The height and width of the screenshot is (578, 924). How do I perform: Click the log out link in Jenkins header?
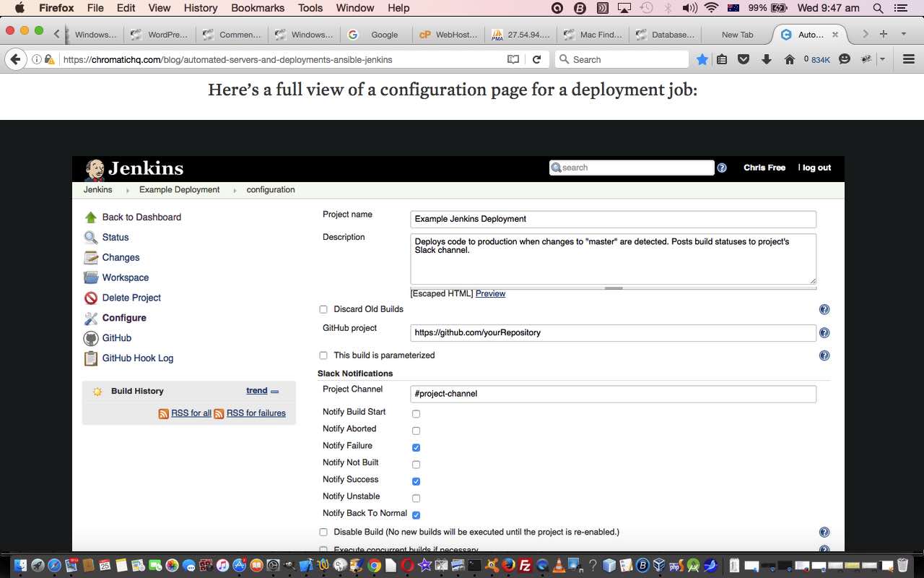[x=816, y=168]
